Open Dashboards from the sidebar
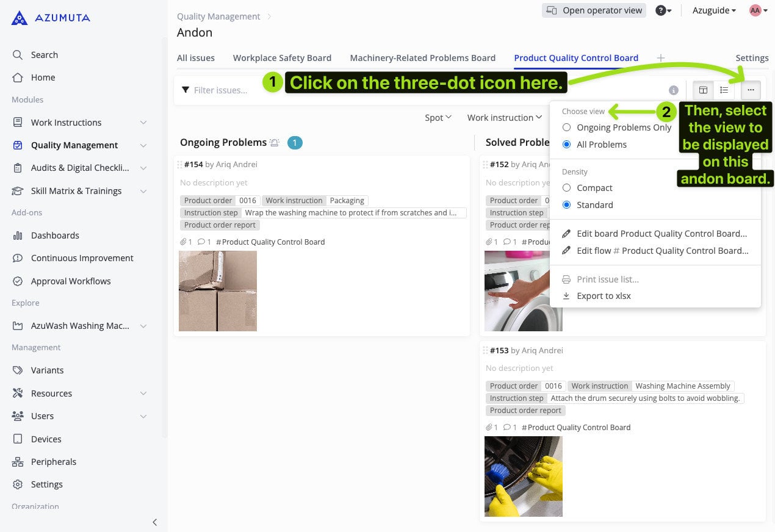 tap(55, 235)
